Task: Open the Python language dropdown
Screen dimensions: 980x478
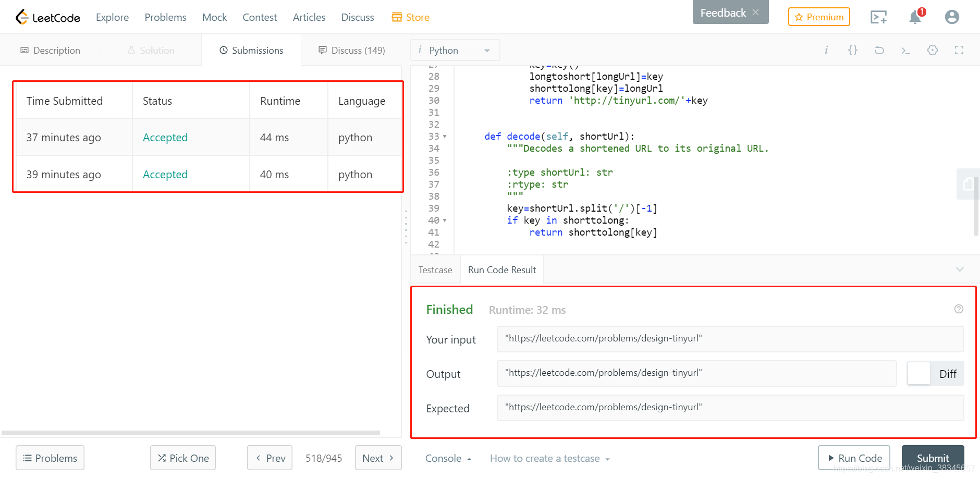Action: [455, 50]
